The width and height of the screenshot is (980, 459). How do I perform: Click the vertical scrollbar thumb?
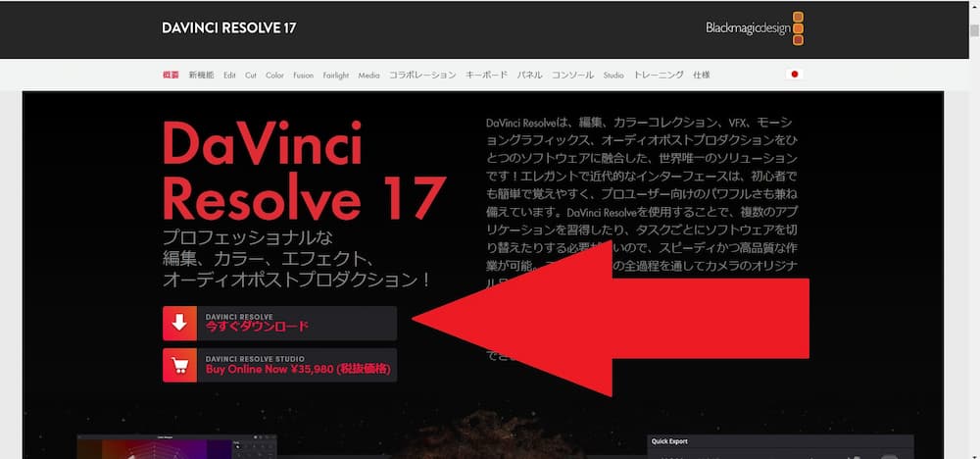coord(974,32)
